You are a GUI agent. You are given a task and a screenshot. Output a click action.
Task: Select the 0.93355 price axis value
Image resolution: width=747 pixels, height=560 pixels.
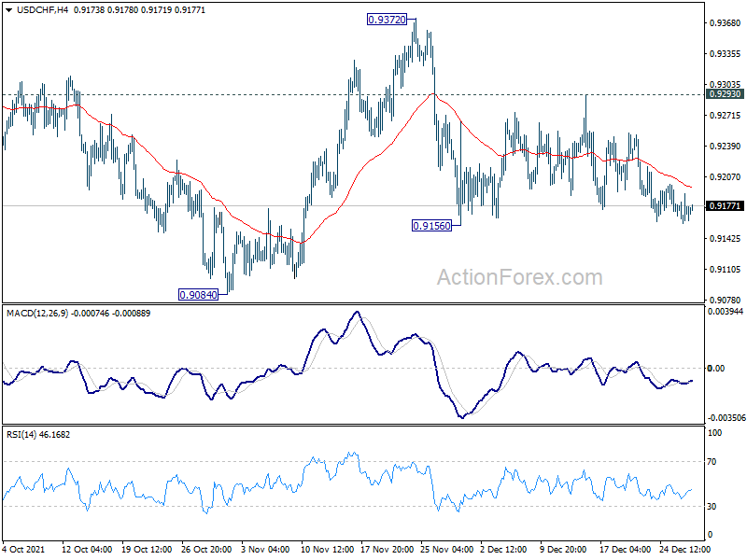(726, 54)
